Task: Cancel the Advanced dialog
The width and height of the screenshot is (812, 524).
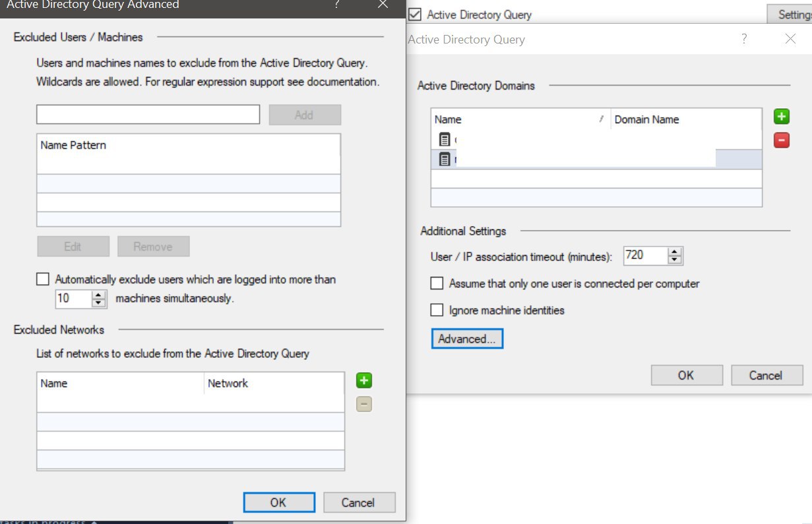Action: click(x=359, y=502)
